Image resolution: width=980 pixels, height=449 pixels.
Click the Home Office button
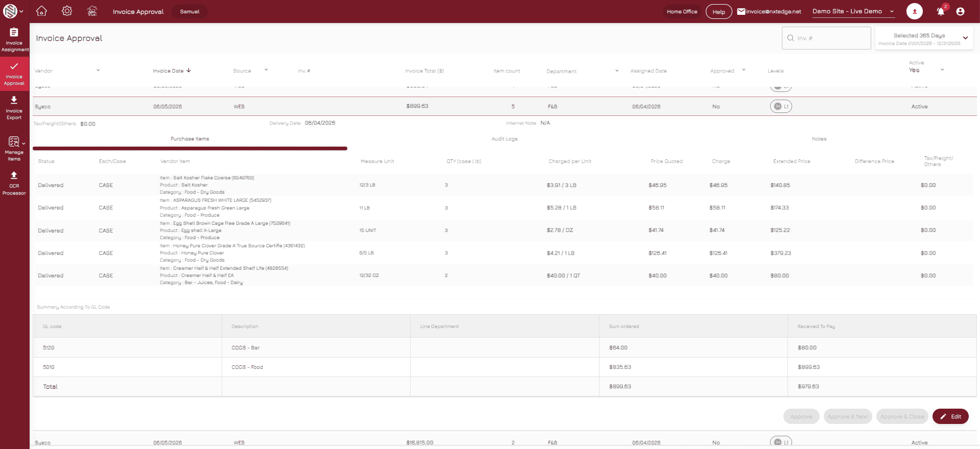point(682,11)
